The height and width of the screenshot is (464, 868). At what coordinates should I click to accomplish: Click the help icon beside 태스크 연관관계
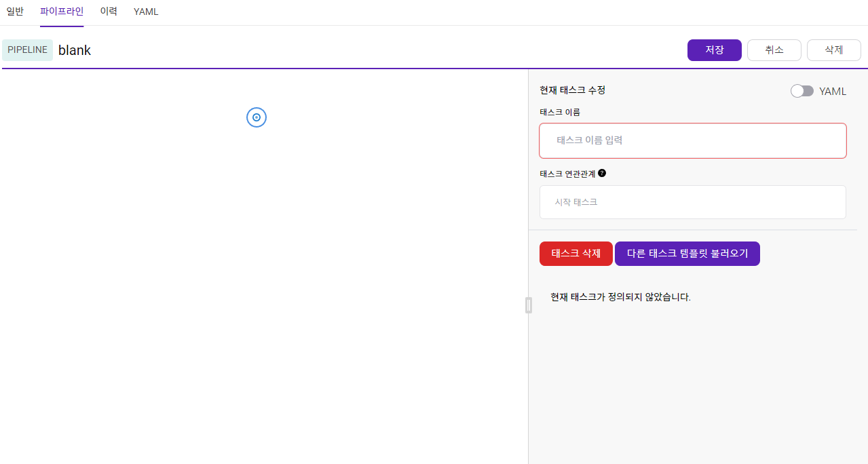pyautogui.click(x=602, y=173)
